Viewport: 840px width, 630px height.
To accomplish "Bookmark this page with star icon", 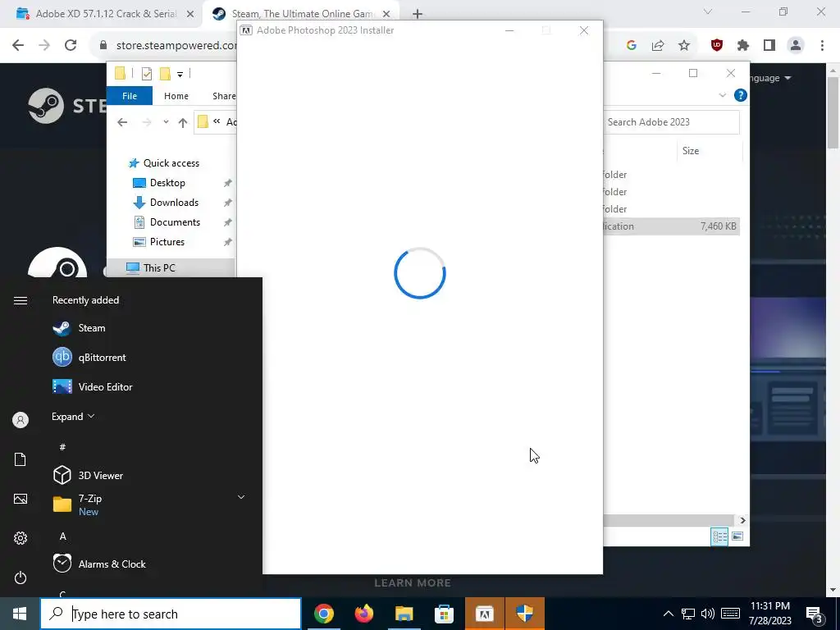I will point(684,46).
